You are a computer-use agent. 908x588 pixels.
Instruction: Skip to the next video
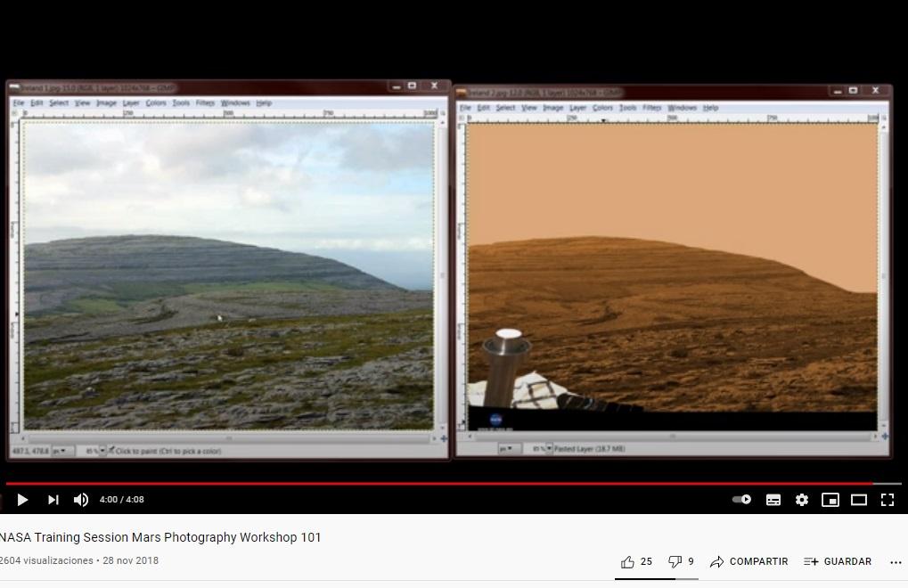pyautogui.click(x=53, y=500)
